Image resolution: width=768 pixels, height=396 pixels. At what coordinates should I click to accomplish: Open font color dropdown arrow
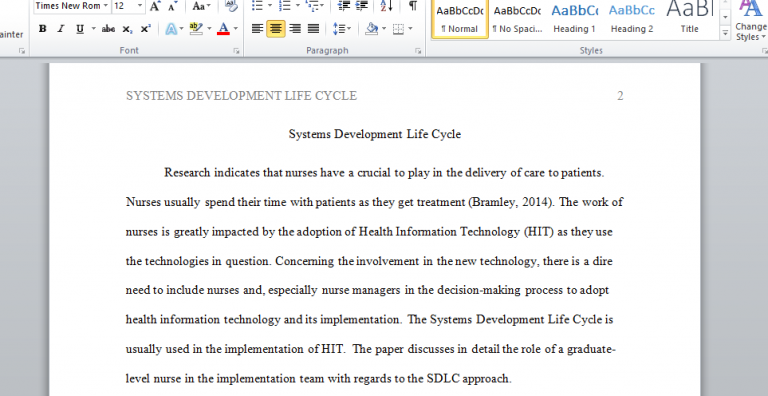point(236,29)
